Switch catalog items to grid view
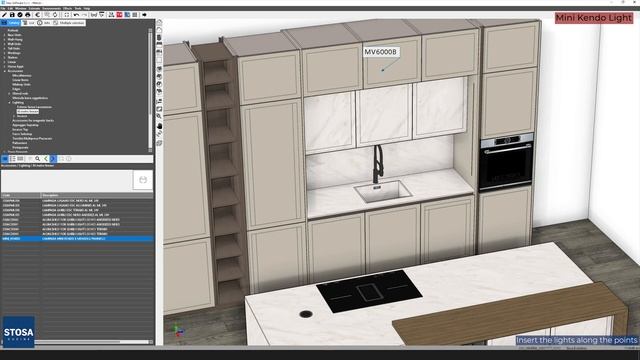This screenshot has width=640, height=360. pyautogui.click(x=20, y=159)
